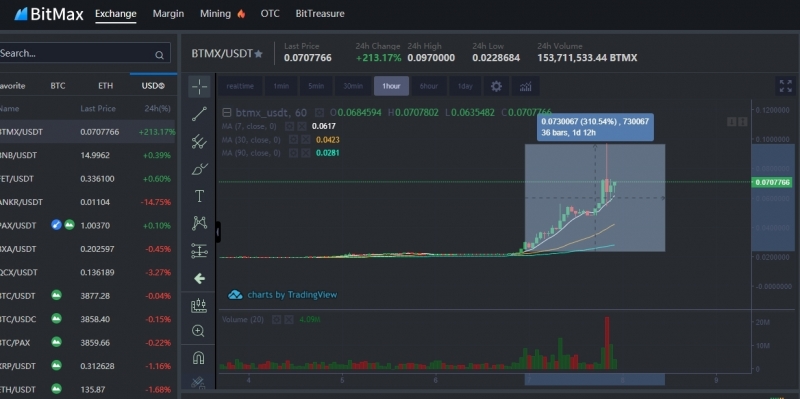Open the Exchange tab
Viewport: 800px width, 399px height.
click(x=116, y=14)
